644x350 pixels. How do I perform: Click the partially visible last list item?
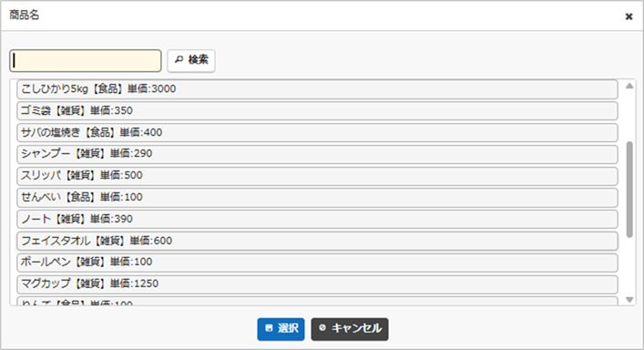318,301
